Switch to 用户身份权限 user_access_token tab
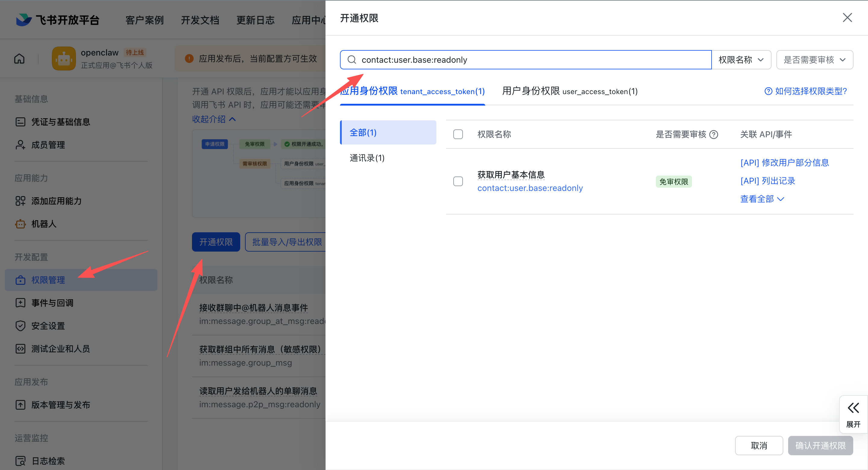The height and width of the screenshot is (470, 868). pos(569,91)
